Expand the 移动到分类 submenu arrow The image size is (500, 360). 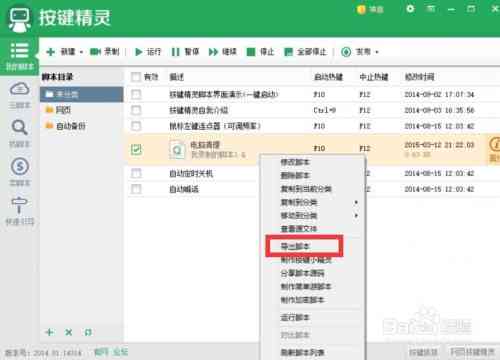tap(356, 216)
